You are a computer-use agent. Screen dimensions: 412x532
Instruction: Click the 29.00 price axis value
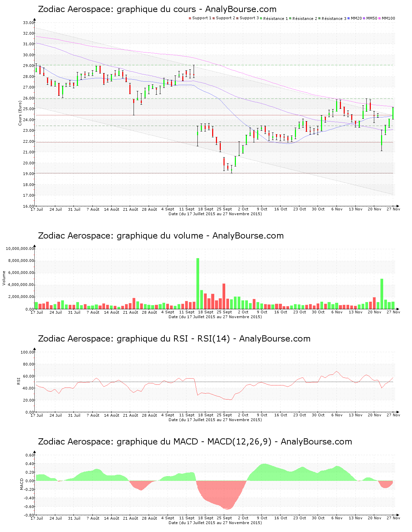click(x=28, y=66)
